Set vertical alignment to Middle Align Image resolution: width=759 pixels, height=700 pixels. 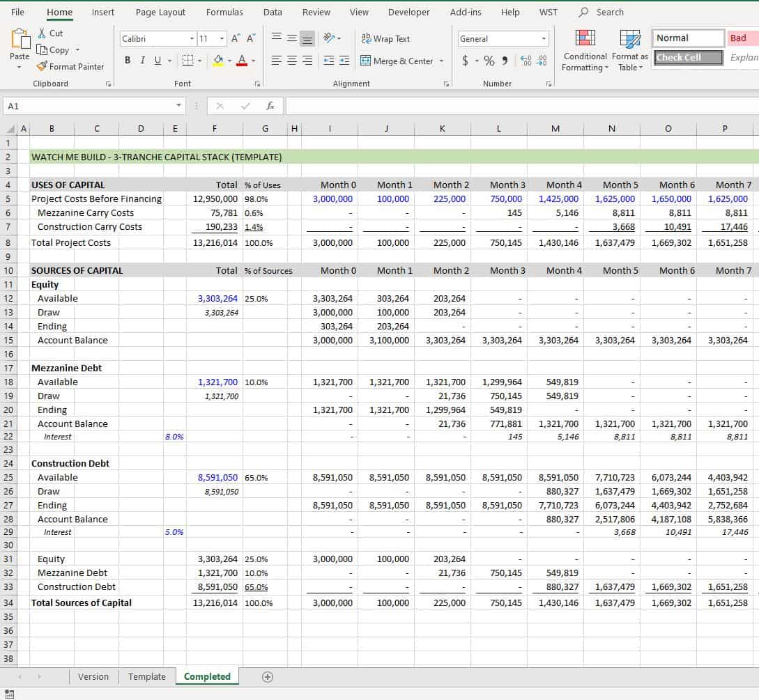point(292,38)
